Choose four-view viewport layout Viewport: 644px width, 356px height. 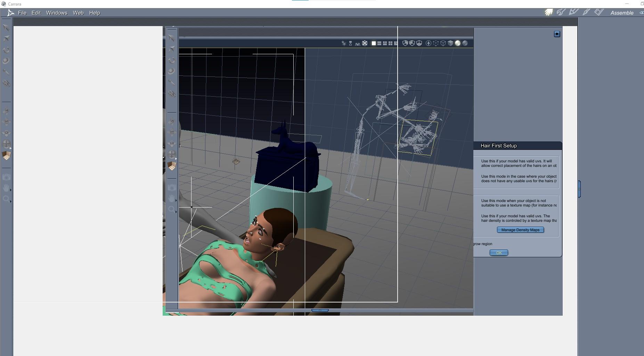(390, 43)
